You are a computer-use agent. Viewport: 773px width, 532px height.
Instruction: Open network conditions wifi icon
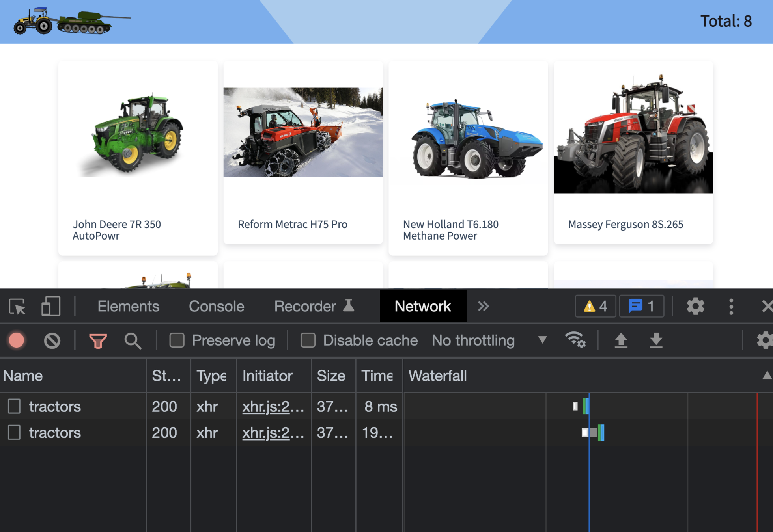(575, 340)
